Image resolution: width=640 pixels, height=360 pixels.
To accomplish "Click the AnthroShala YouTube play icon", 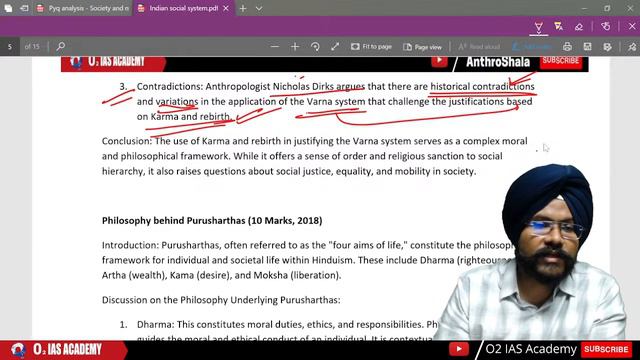I will 439,61.
